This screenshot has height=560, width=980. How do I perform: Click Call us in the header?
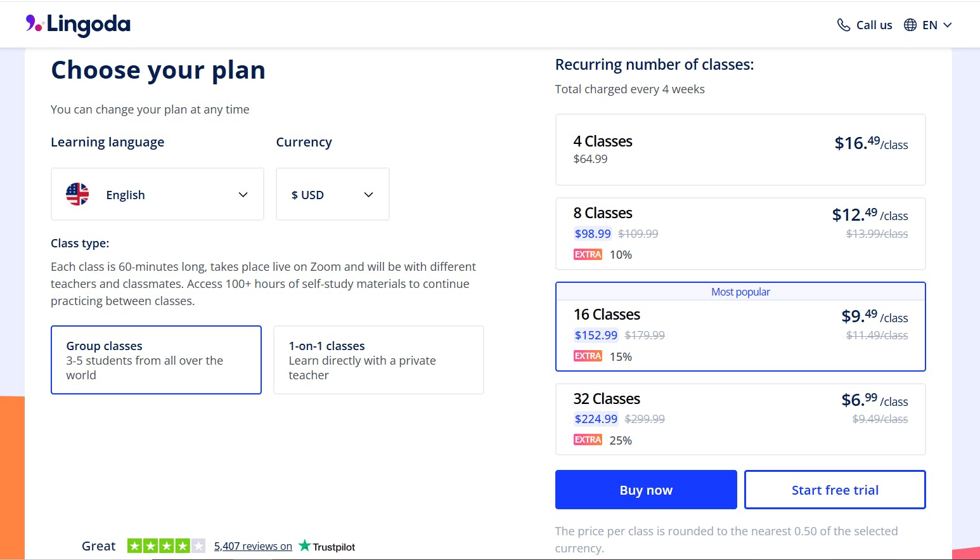(874, 24)
